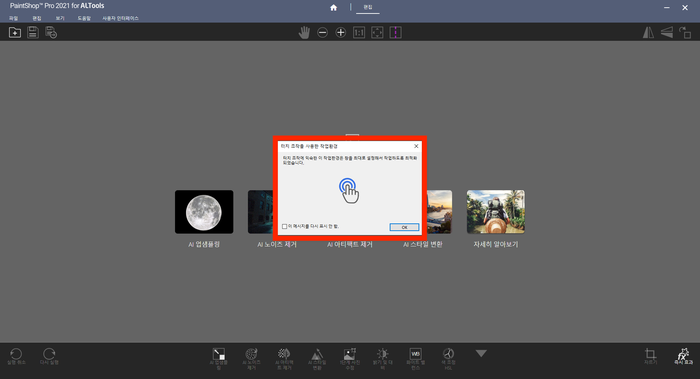Screen dimensions: 700x379
Task: Open the 도움말 menu
Action: pos(84,18)
